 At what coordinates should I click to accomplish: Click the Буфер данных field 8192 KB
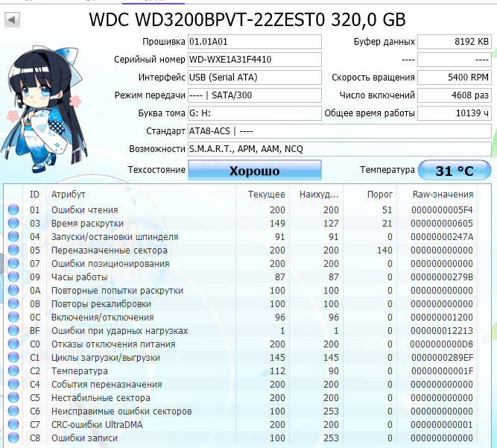point(455,42)
